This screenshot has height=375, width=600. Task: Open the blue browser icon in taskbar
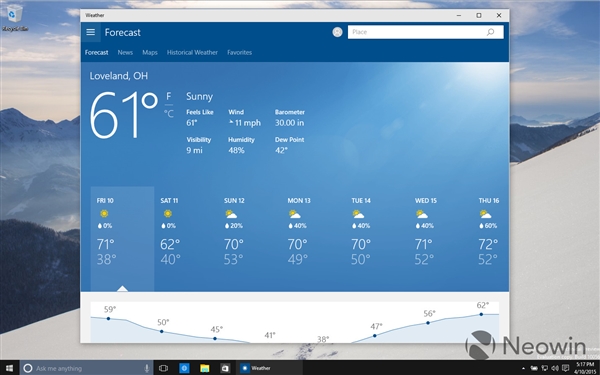click(x=184, y=368)
